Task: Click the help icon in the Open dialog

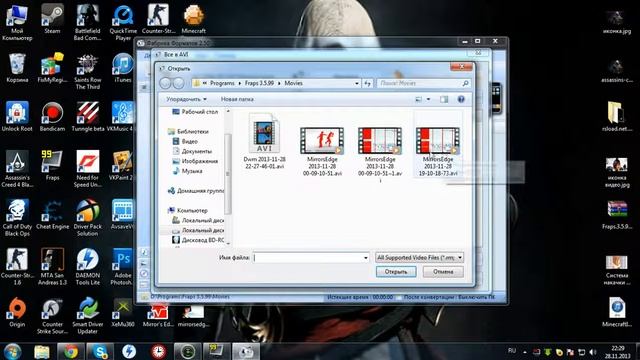Action: [461, 99]
